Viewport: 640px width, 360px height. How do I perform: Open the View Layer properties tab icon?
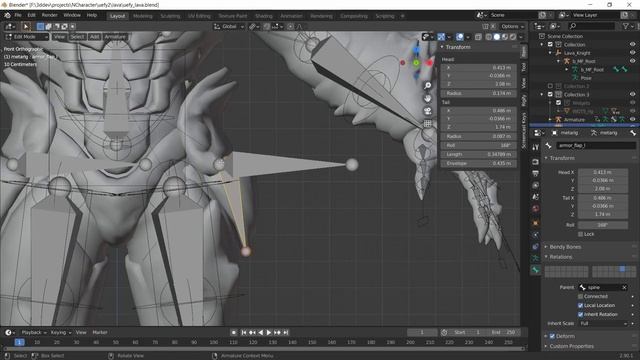coord(536,185)
